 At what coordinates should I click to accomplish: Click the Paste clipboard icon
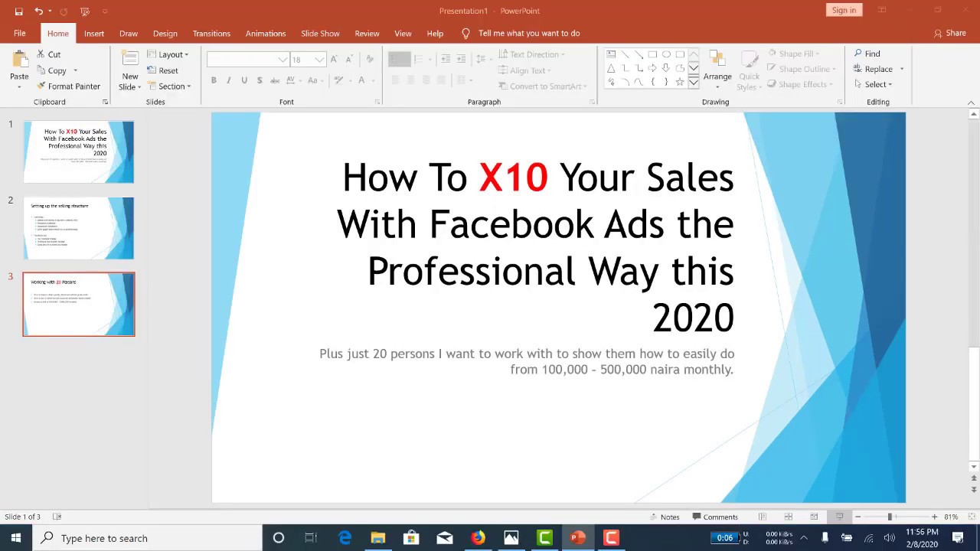tap(19, 61)
